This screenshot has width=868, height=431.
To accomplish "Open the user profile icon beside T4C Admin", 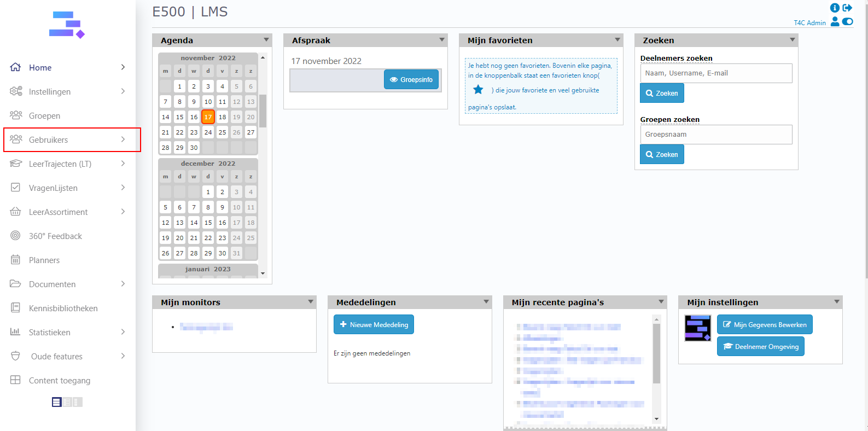I will tap(835, 21).
